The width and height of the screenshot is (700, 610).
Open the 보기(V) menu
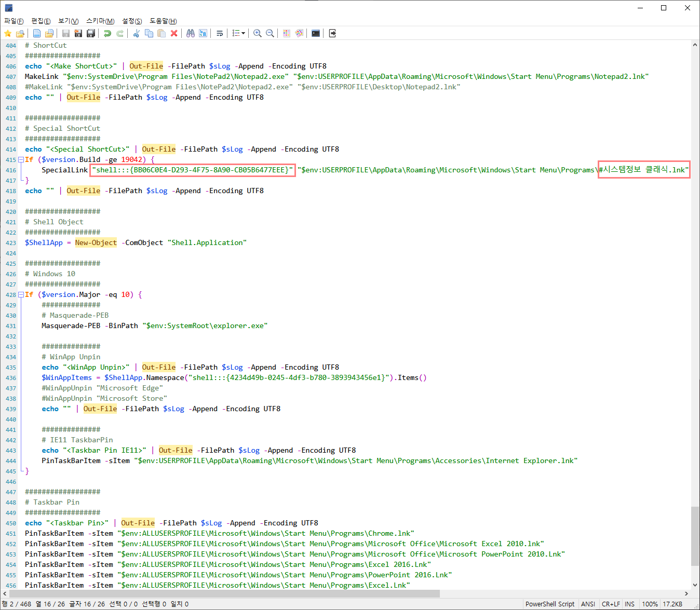[69, 21]
